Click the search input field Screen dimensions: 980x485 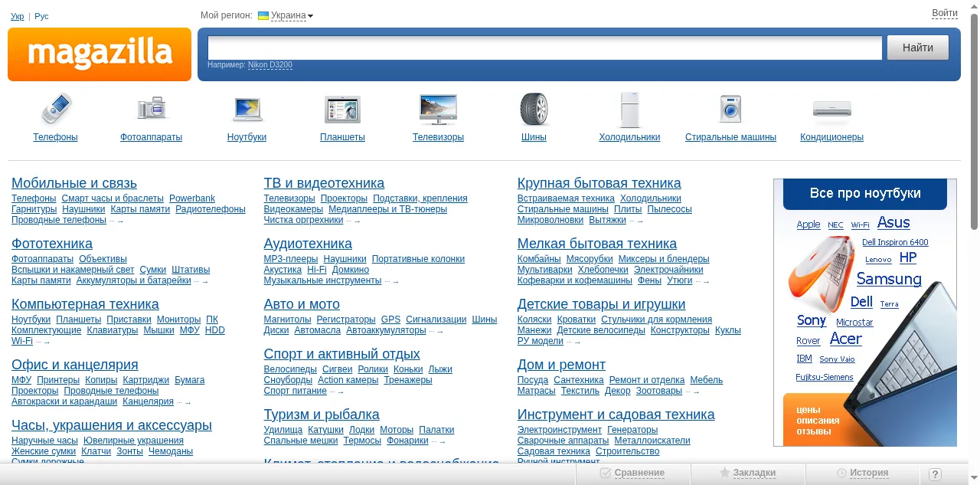click(x=545, y=48)
